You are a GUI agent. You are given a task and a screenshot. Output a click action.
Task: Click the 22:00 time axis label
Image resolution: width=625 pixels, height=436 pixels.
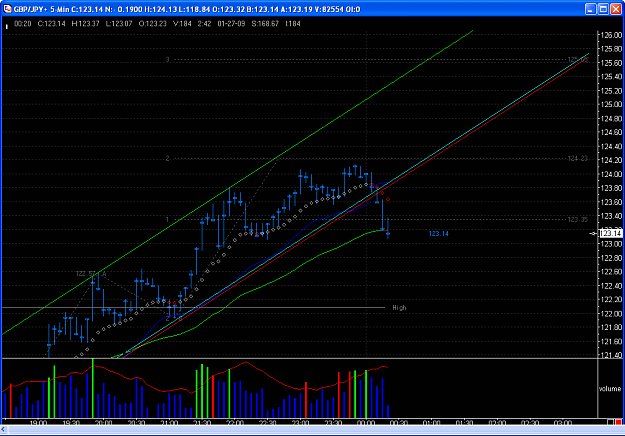point(235,422)
